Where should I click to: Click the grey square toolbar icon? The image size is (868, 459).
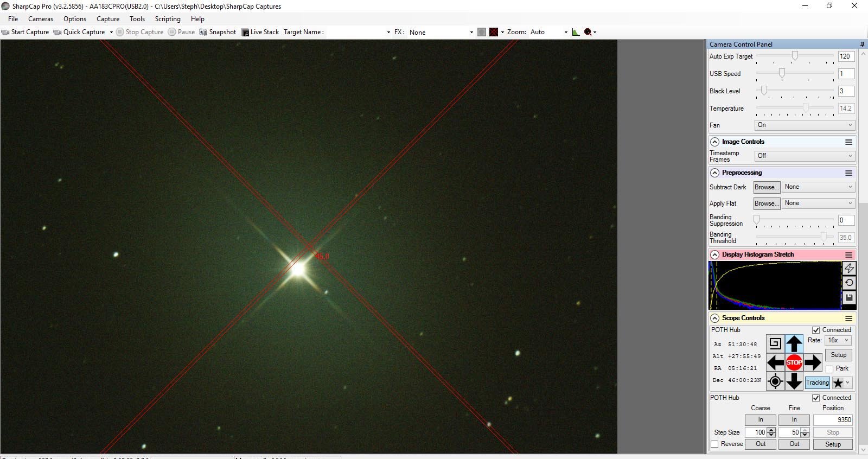[x=482, y=32]
